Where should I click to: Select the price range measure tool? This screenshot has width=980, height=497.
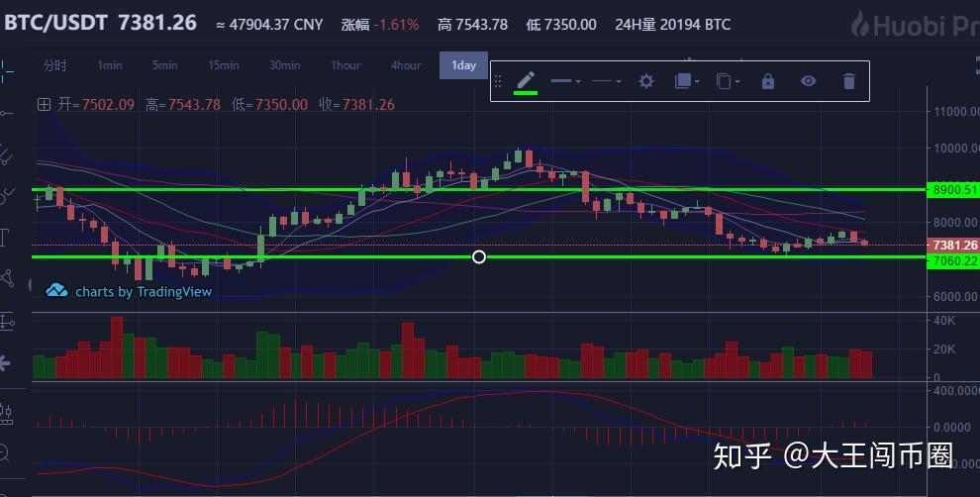[7, 322]
